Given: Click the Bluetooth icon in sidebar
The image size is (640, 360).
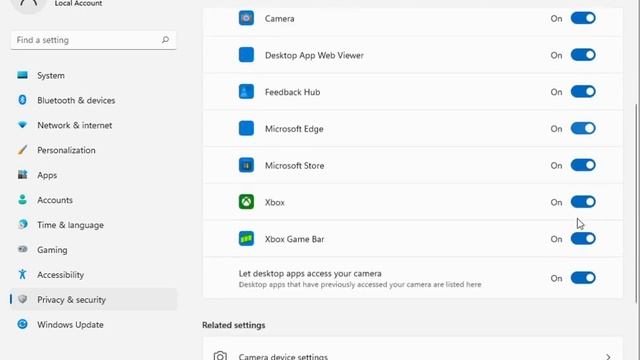Looking at the screenshot, I should (22, 100).
